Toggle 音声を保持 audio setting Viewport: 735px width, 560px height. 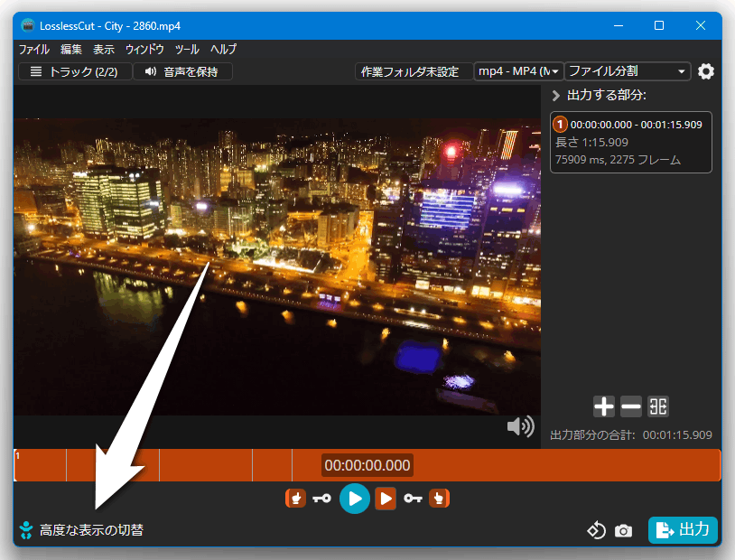(182, 71)
